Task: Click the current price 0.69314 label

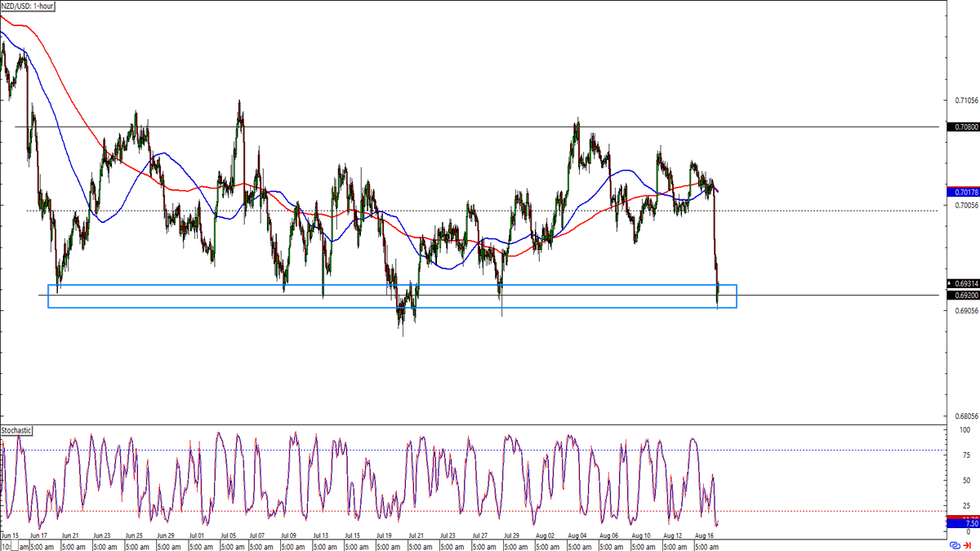Action: pyautogui.click(x=964, y=284)
